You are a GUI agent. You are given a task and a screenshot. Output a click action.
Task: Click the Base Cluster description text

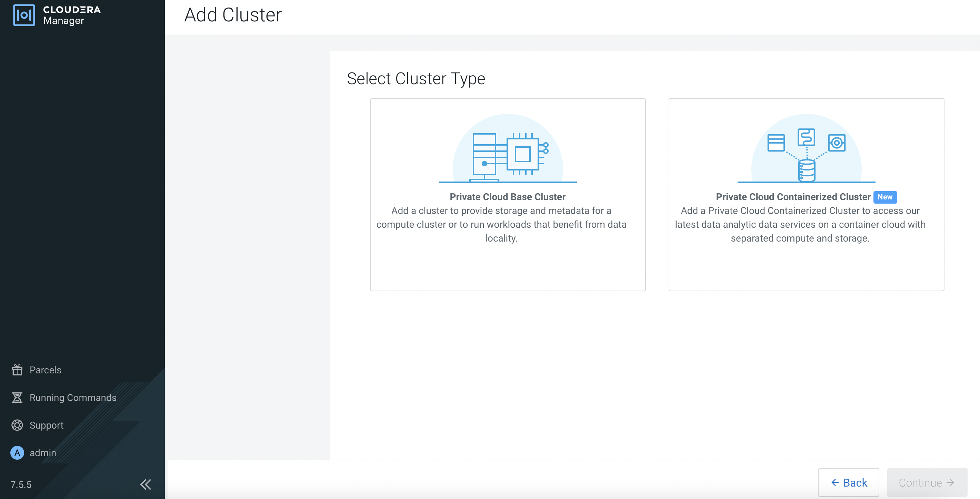coord(501,224)
